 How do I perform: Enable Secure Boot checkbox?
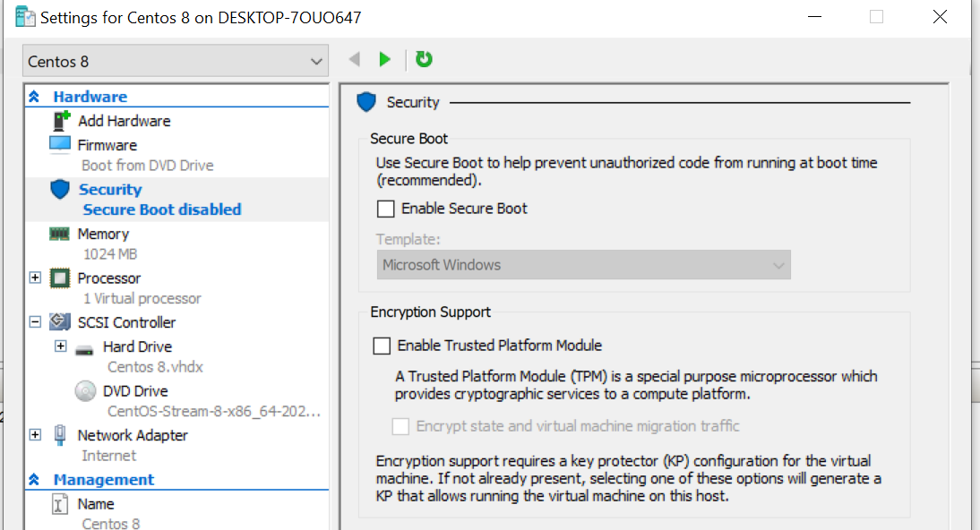[x=385, y=209]
